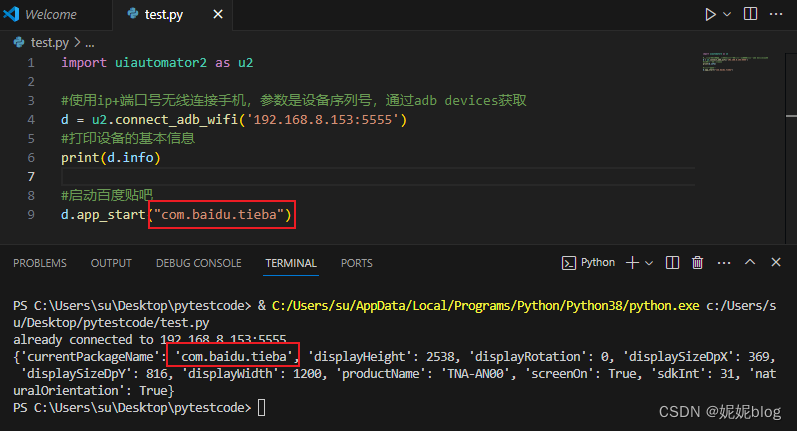Image resolution: width=797 pixels, height=431 pixels.
Task: Click the VS Code logo on Welcome tab
Action: coord(11,14)
